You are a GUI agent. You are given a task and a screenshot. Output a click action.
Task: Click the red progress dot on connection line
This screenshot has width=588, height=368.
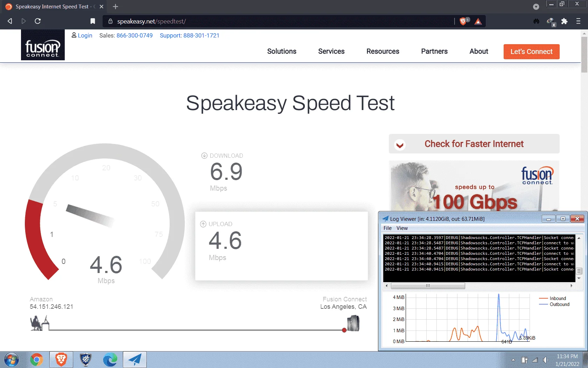pyautogui.click(x=344, y=330)
